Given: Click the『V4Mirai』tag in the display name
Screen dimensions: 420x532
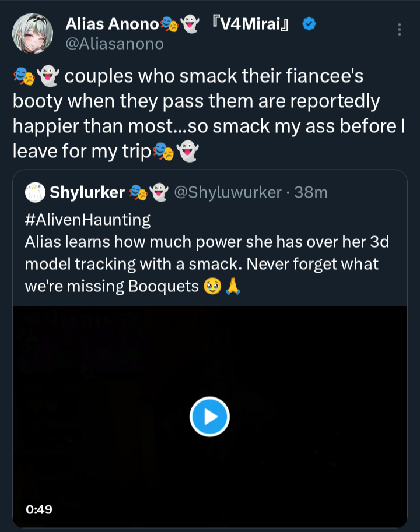Looking at the screenshot, I should tap(250, 24).
